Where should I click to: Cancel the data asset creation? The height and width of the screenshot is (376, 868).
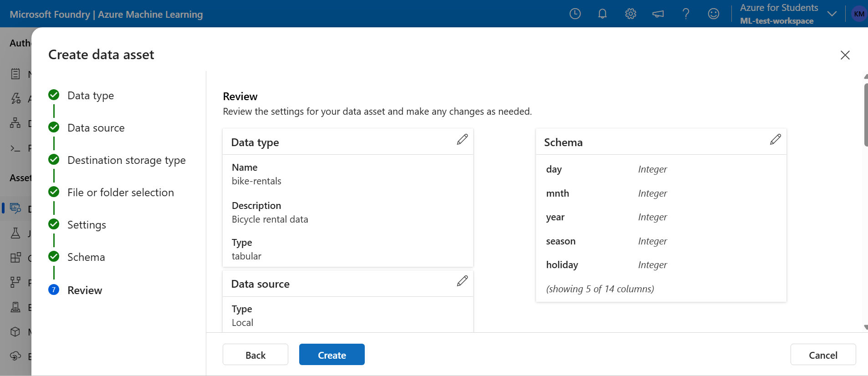click(823, 355)
